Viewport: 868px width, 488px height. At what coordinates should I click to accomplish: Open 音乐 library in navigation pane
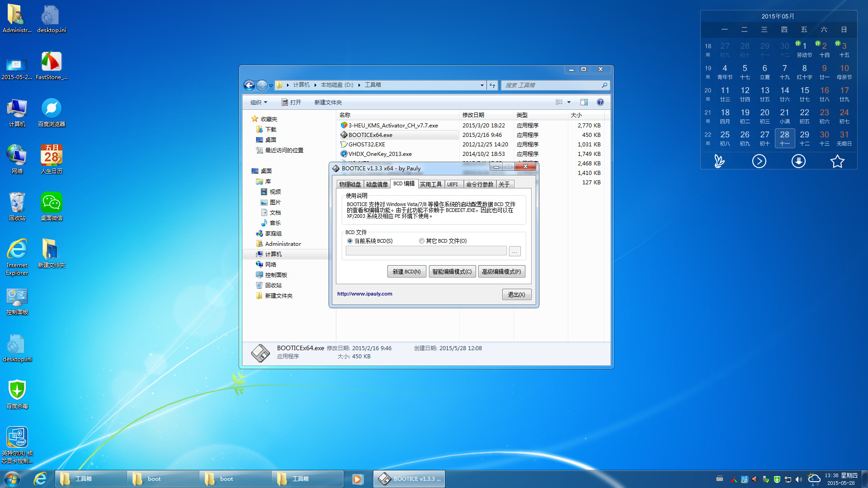275,223
